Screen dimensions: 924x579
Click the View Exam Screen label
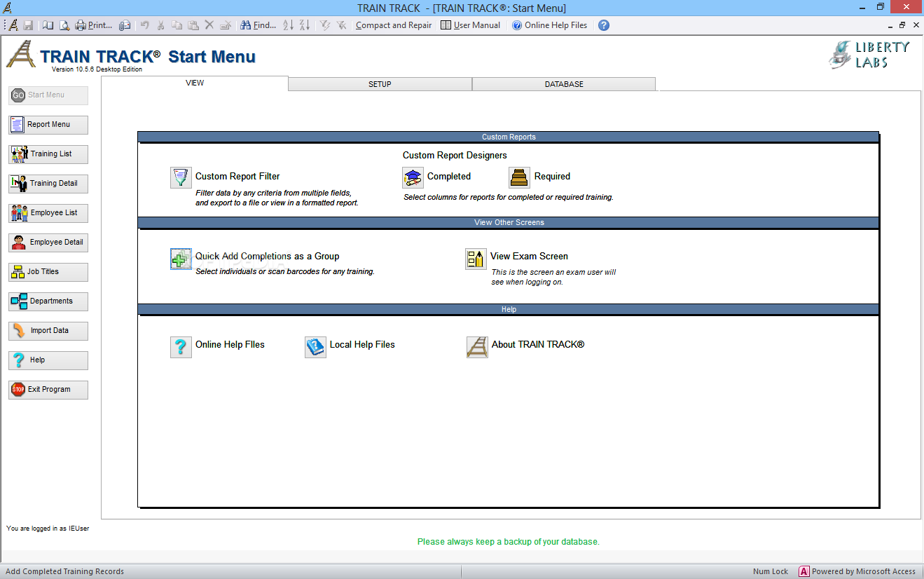pos(529,257)
